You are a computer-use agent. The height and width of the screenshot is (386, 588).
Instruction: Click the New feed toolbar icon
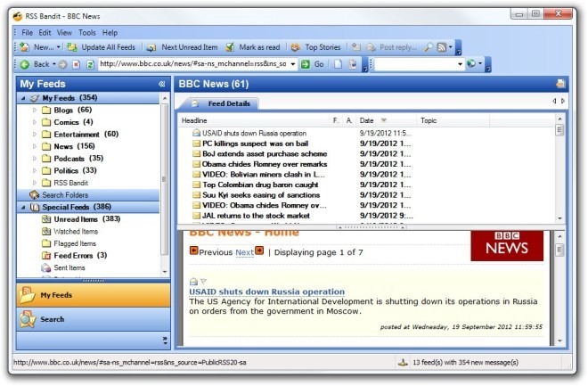point(25,47)
